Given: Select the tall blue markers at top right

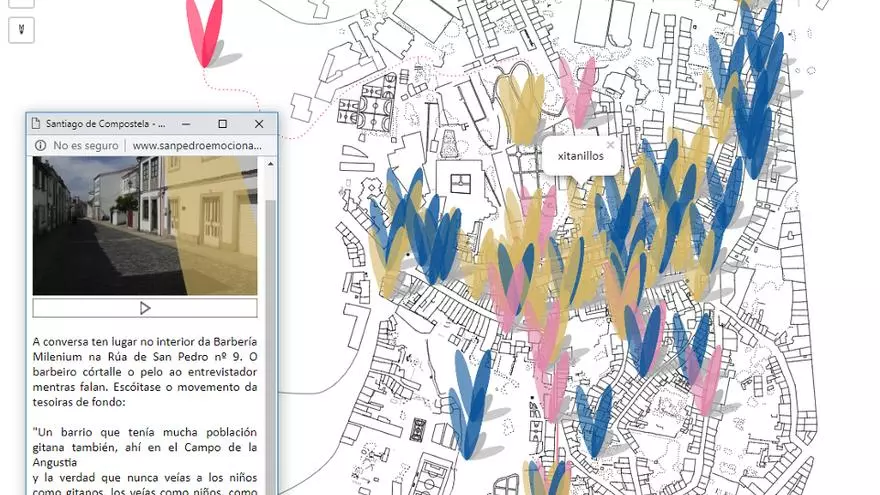Looking at the screenshot, I should [752, 75].
